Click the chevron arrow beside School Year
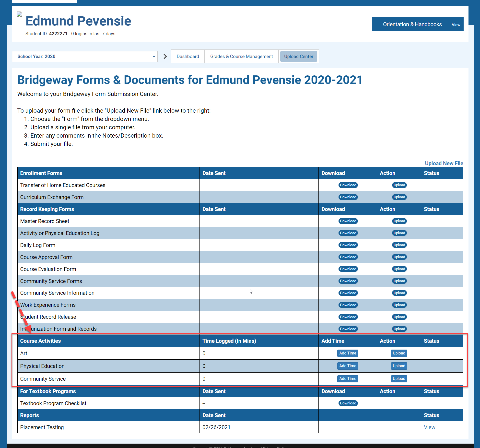Screen dimensions: 480x448 point(165,57)
